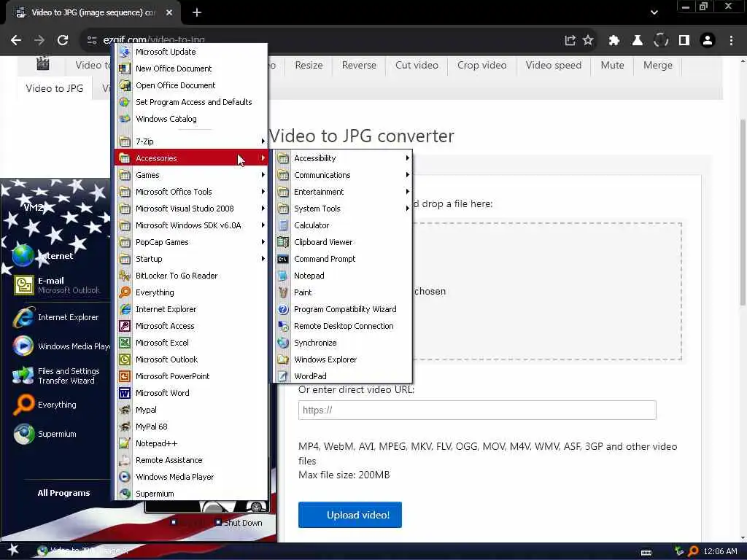This screenshot has width=747, height=560.
Task: Click the Start button star on taskbar
Action: tap(13, 551)
